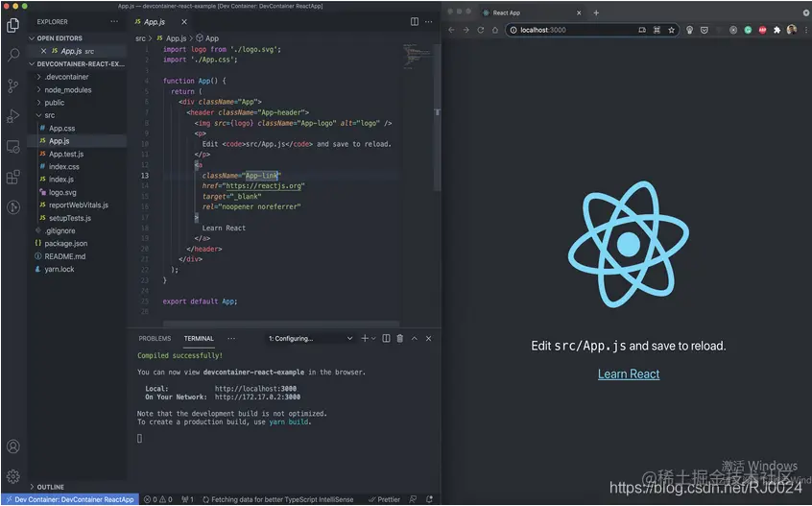Open the Remote Explorer view

click(13, 147)
